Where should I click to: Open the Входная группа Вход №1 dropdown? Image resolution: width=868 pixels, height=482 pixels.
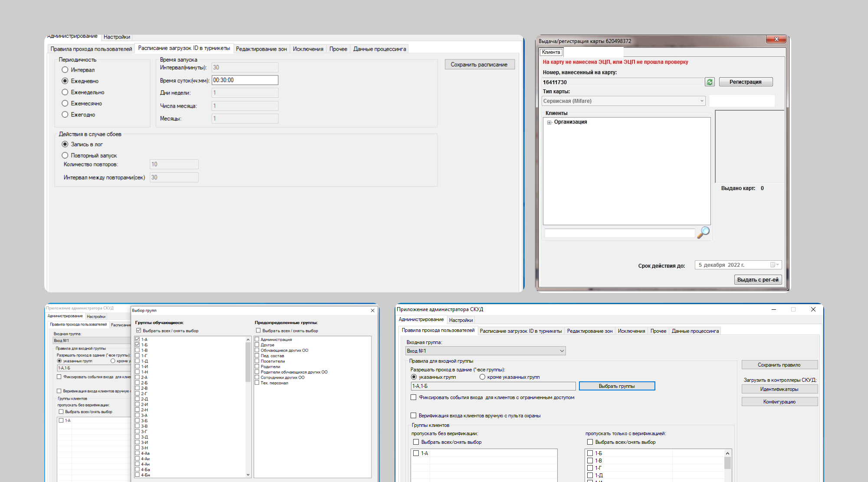pyautogui.click(x=562, y=351)
